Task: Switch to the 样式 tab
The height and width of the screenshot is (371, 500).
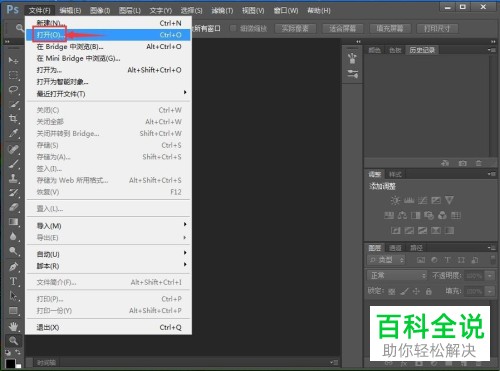Action: coord(395,174)
